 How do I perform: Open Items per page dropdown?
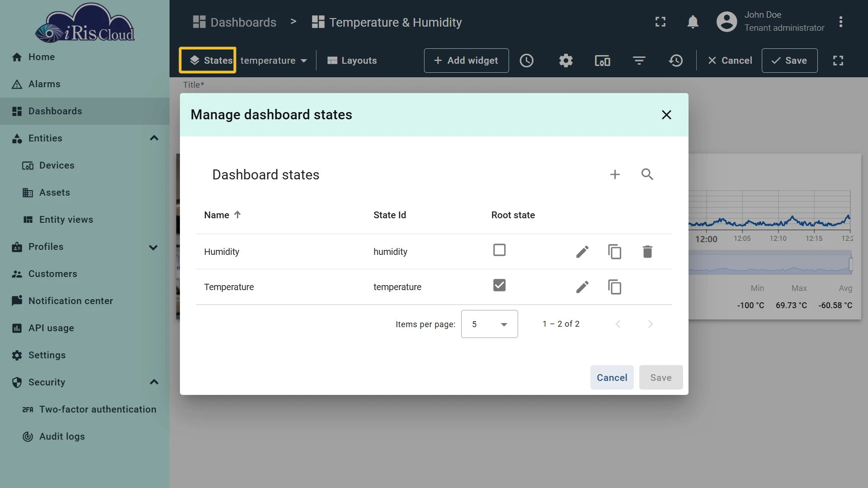point(489,324)
